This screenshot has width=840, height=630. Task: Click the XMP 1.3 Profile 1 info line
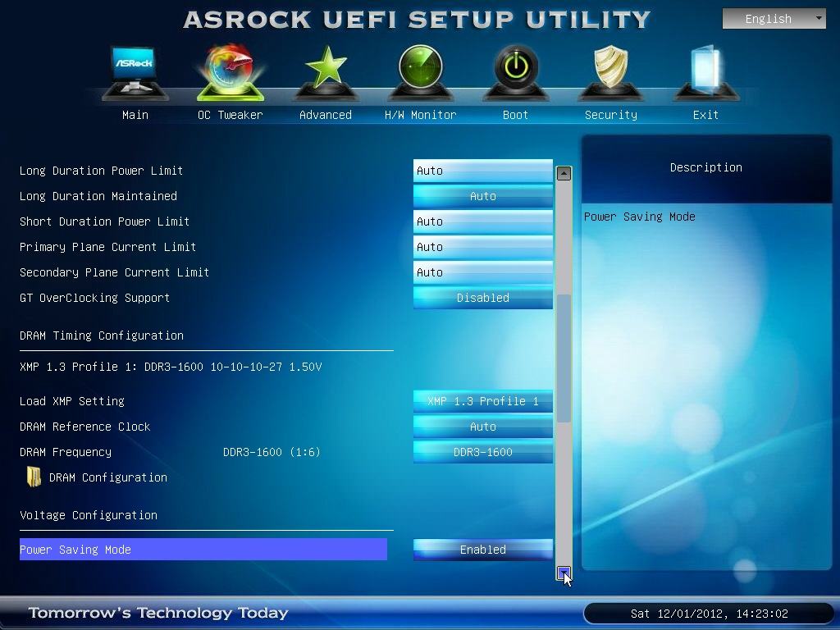pyautogui.click(x=171, y=367)
